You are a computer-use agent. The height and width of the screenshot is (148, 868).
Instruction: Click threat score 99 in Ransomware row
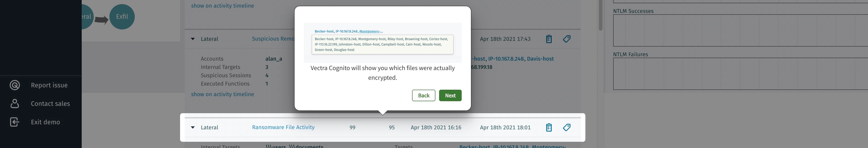coord(353,127)
